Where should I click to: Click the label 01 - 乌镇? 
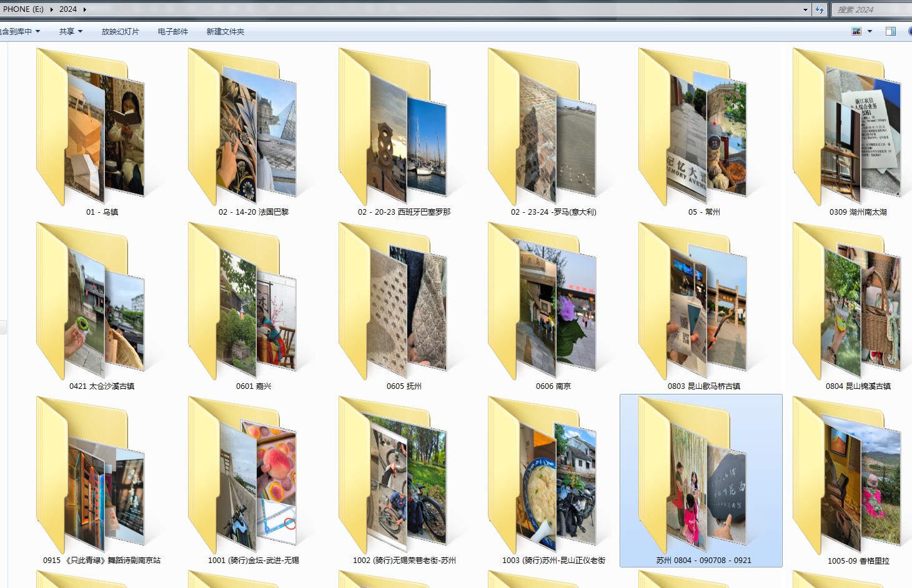tap(102, 212)
